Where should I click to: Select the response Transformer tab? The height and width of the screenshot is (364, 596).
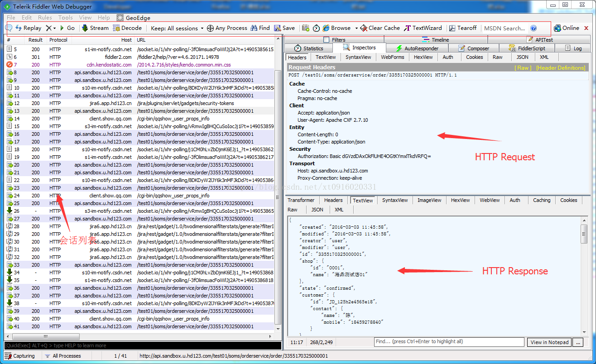(x=301, y=200)
